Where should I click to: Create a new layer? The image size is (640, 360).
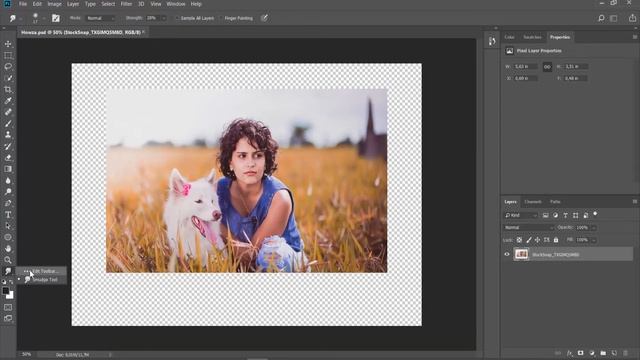point(614,353)
